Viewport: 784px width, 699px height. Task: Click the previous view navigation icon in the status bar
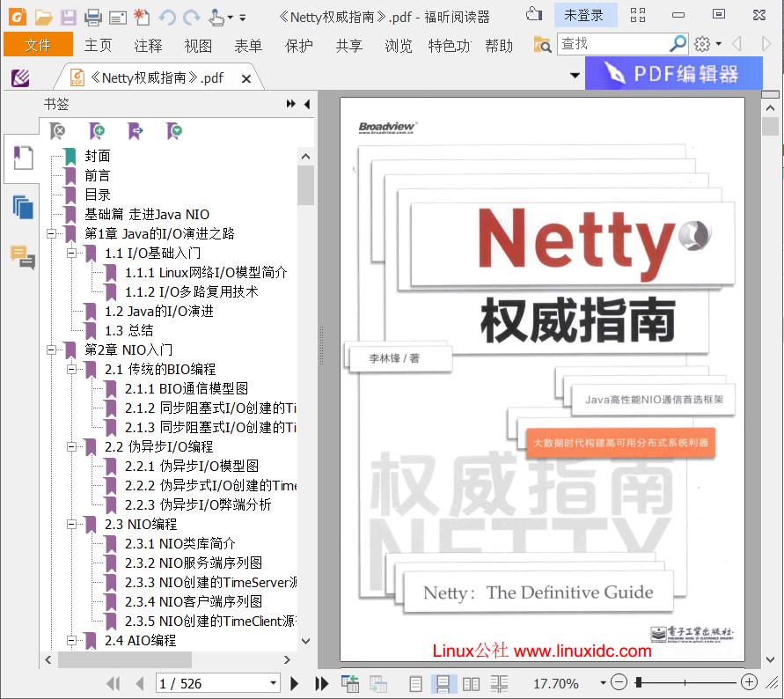coord(350,683)
